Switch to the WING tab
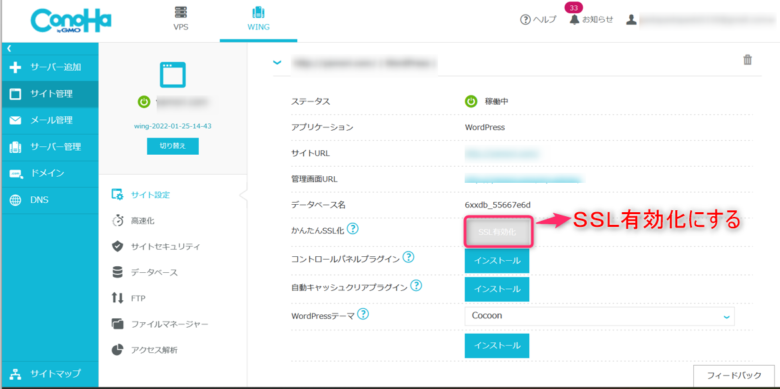The image size is (780, 389). tap(258, 19)
